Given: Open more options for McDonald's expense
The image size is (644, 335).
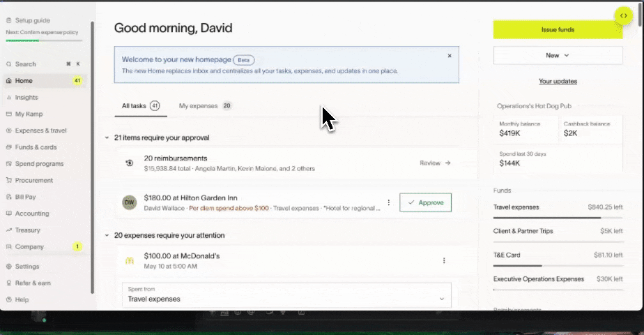Looking at the screenshot, I should pyautogui.click(x=444, y=260).
